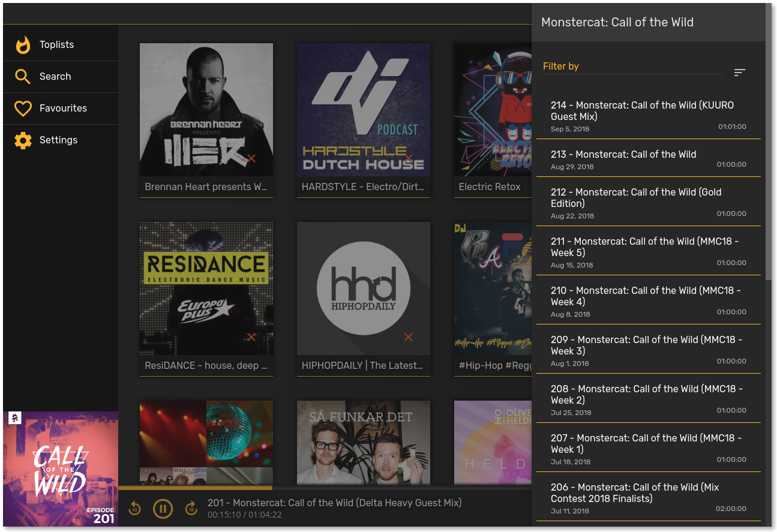Click 'ResiDANCE - house, deep...' title
The height and width of the screenshot is (532, 777).
click(x=206, y=366)
